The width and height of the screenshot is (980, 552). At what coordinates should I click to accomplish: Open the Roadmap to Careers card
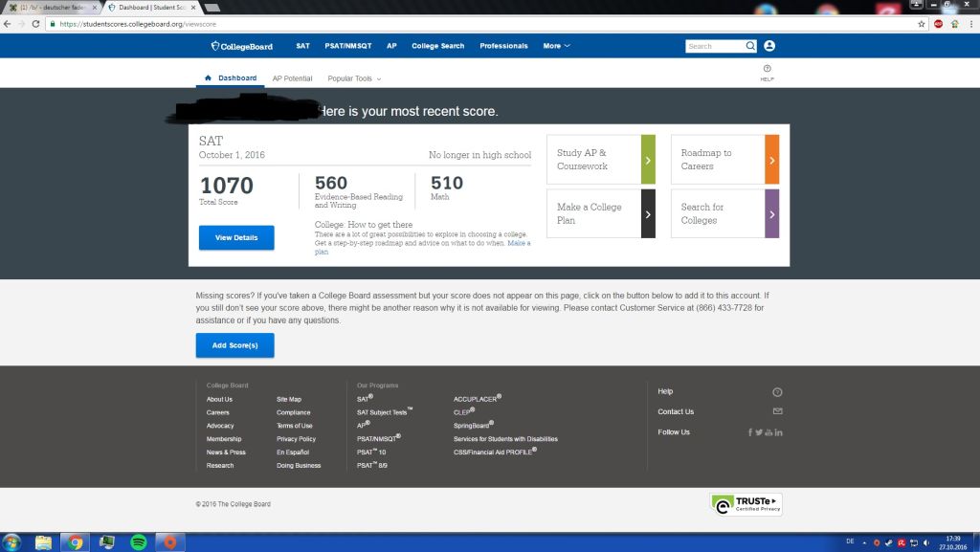(725, 160)
